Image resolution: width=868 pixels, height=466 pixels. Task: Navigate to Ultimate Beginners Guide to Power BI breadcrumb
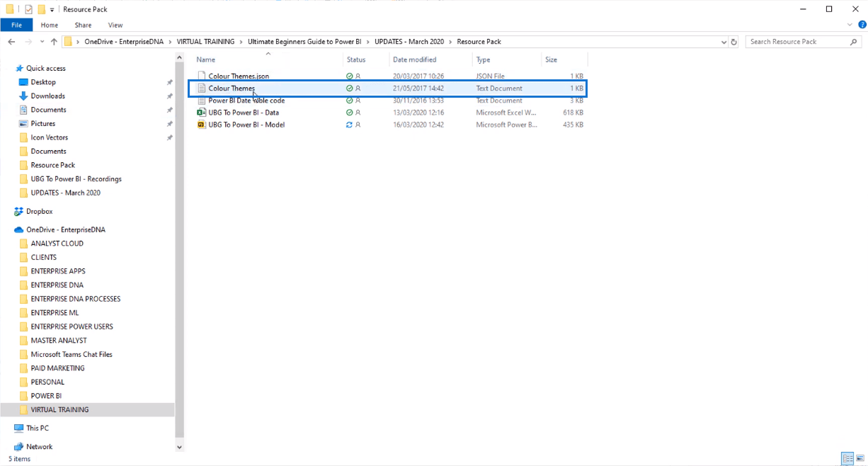coord(305,42)
